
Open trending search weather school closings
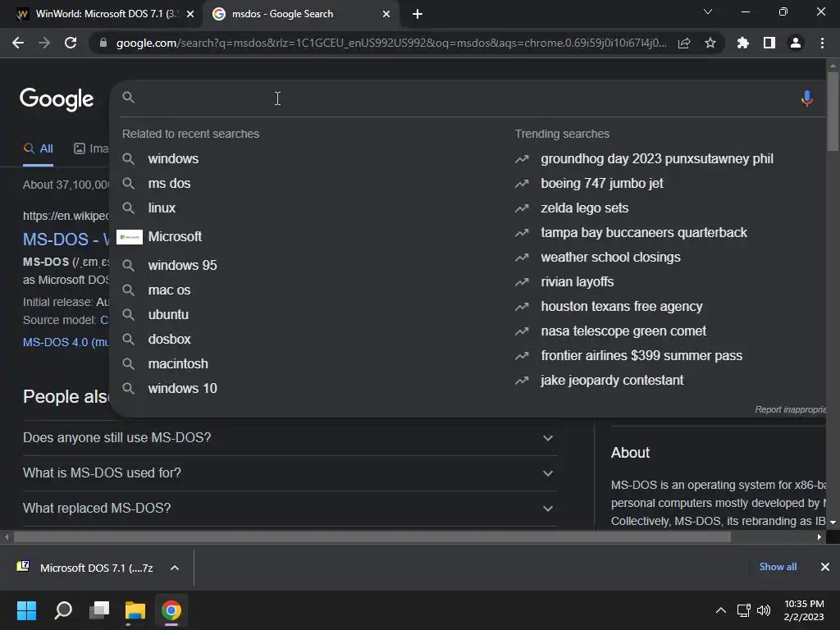(610, 257)
